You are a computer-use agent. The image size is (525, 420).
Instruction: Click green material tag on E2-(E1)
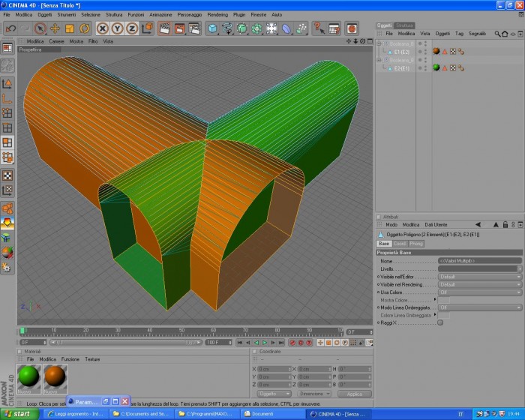[436, 67]
